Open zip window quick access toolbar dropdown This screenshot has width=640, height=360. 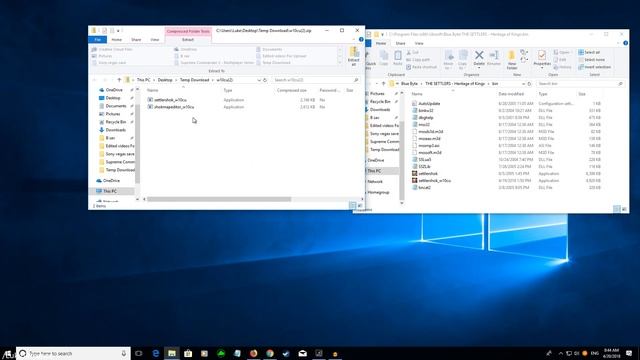(x=118, y=31)
